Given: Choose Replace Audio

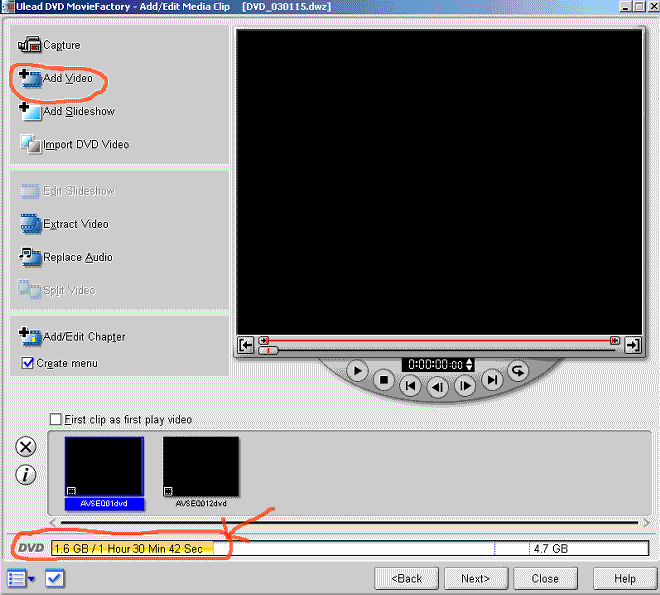Looking at the screenshot, I should click(x=66, y=257).
